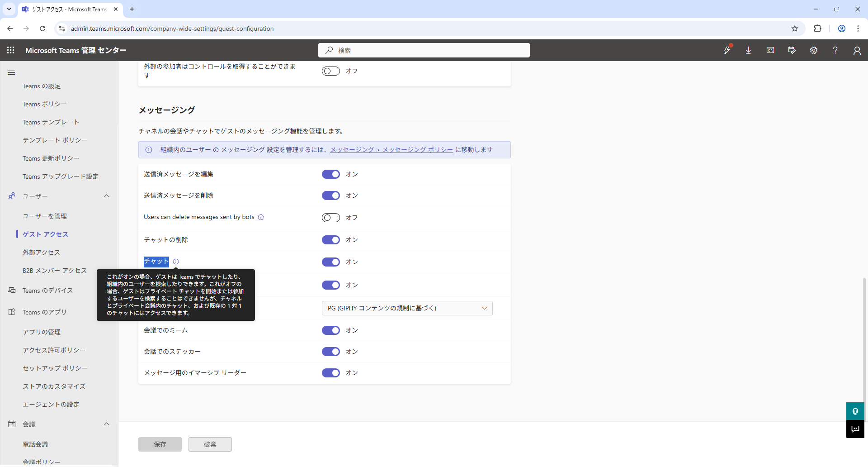
Task: Open the Chrome profile avatar icon
Action: pyautogui.click(x=842, y=29)
